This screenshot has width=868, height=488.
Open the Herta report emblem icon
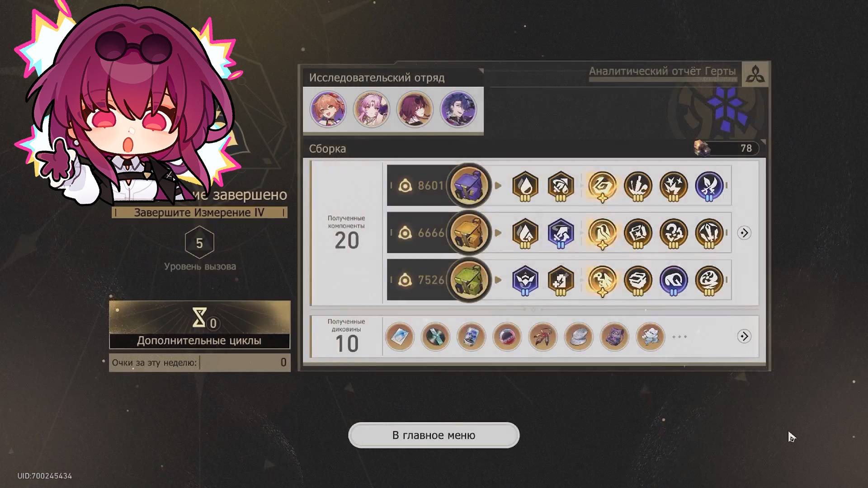(x=755, y=74)
